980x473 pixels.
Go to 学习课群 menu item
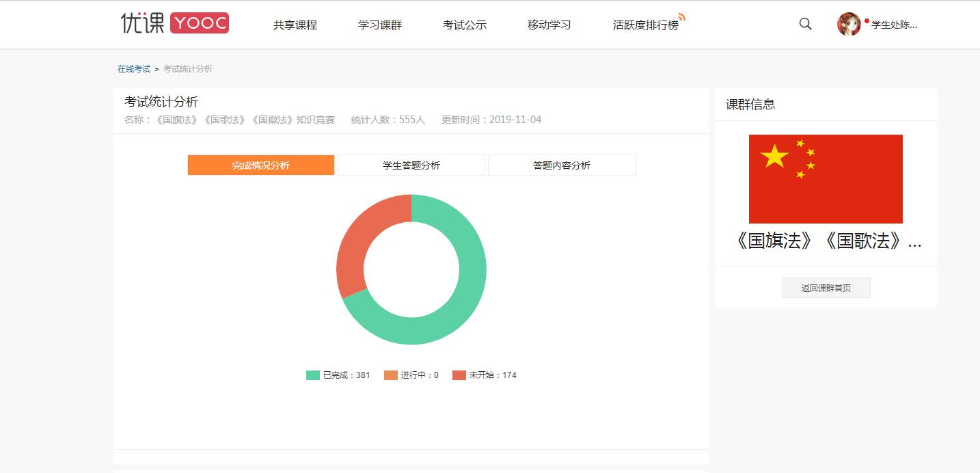coord(380,25)
